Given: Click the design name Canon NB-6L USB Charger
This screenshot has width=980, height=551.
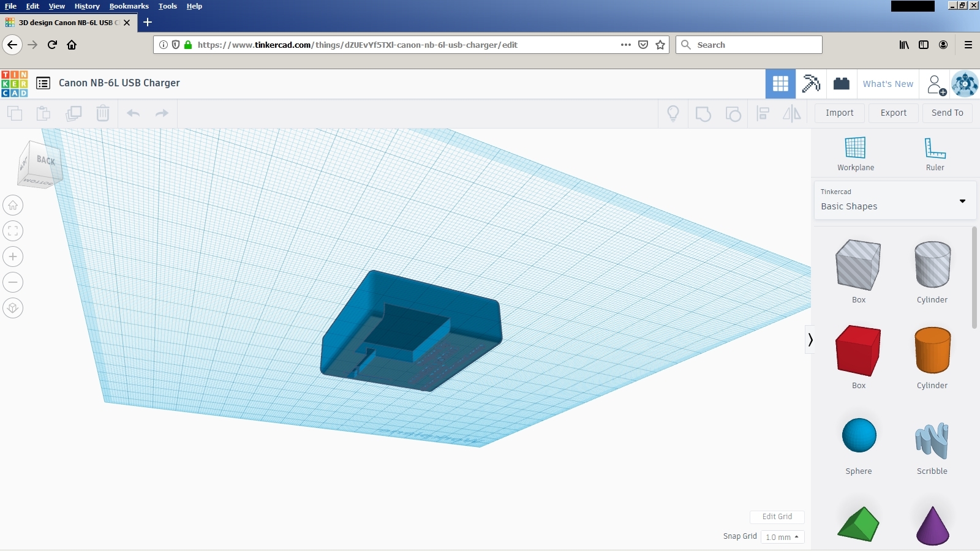Looking at the screenshot, I should tap(119, 83).
